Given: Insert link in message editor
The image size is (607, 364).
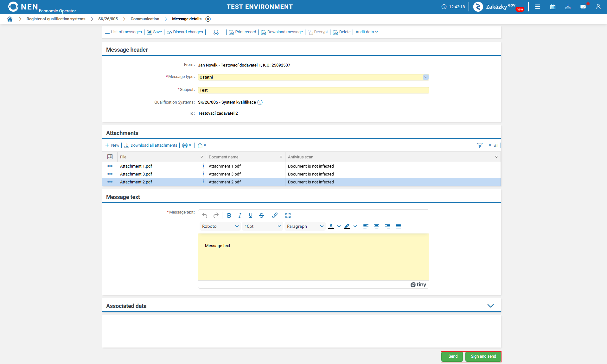Looking at the screenshot, I should click(x=275, y=215).
